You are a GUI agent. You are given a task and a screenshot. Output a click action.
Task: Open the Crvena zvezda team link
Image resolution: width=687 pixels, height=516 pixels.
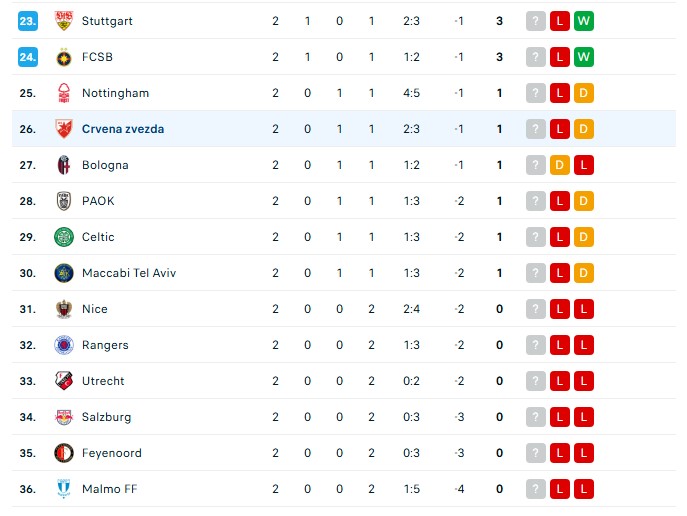point(123,129)
